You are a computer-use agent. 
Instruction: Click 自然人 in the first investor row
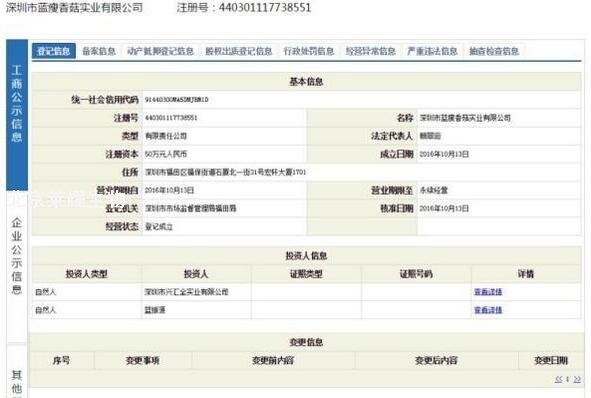[46, 292]
